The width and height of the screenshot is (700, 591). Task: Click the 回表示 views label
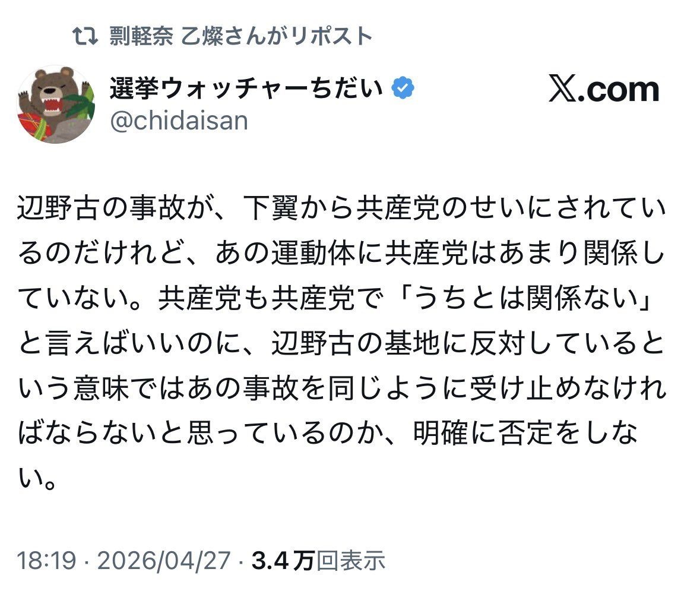[350, 561]
